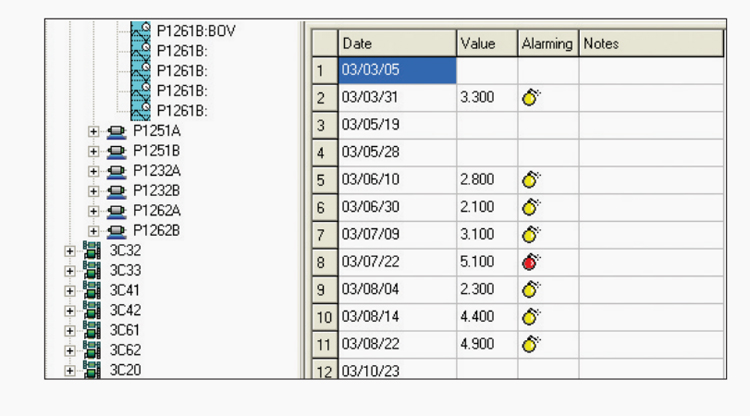This screenshot has width=750, height=416.
Task: Click the machine icon beside P1262B
Action: click(116, 230)
